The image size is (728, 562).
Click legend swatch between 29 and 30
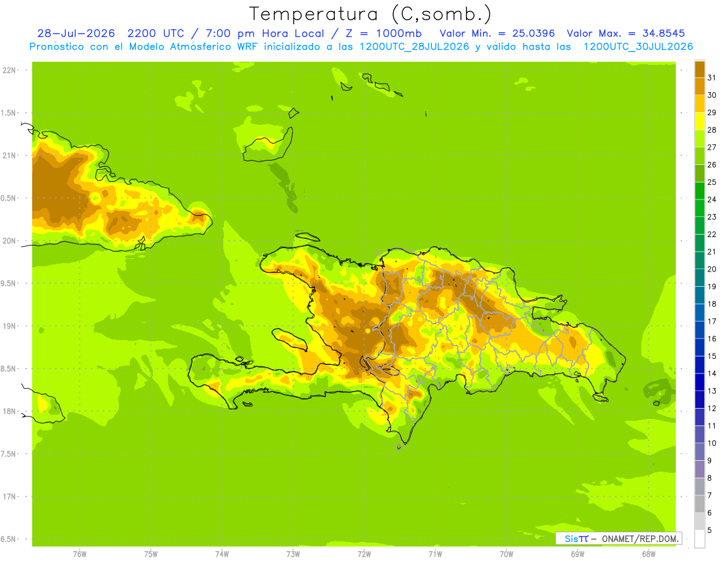pos(699,104)
